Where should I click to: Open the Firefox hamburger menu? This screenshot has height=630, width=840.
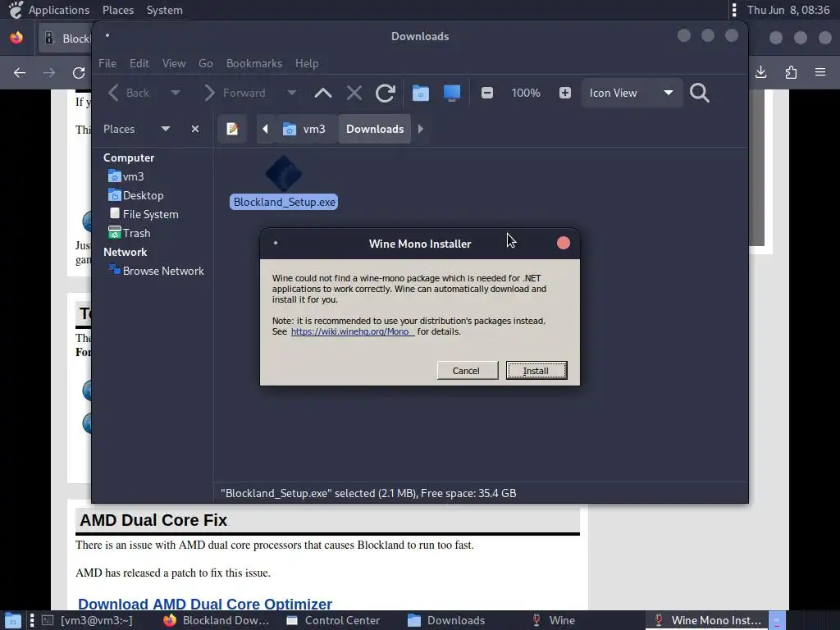[820, 72]
